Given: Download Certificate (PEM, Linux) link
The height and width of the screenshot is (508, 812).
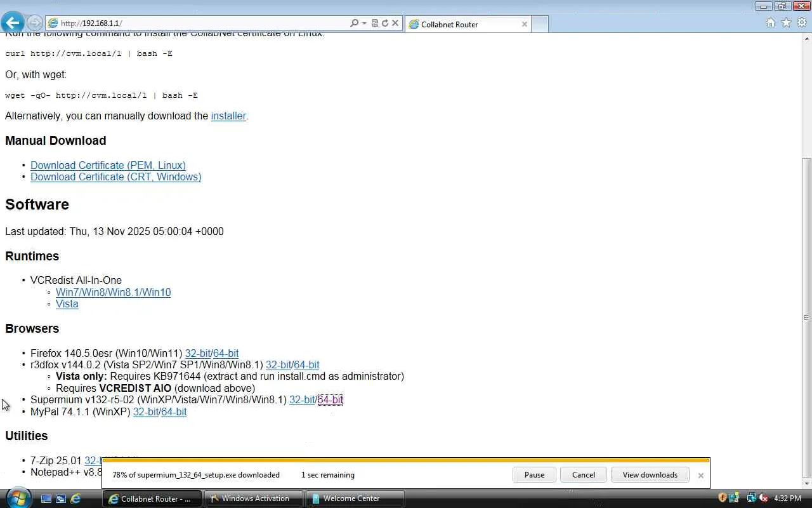Looking at the screenshot, I should [x=108, y=165].
